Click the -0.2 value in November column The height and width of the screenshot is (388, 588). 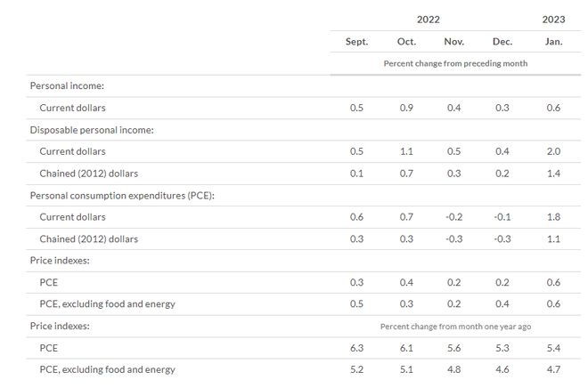pos(453,217)
